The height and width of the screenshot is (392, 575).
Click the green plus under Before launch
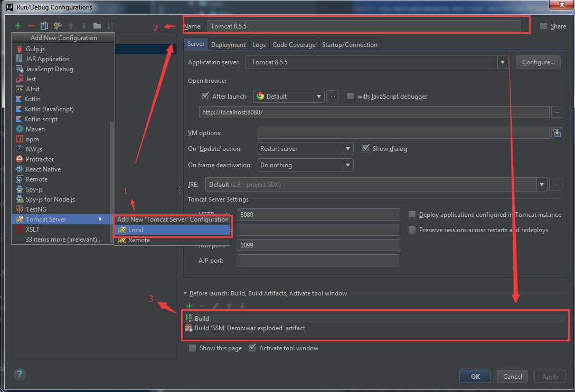(x=190, y=306)
